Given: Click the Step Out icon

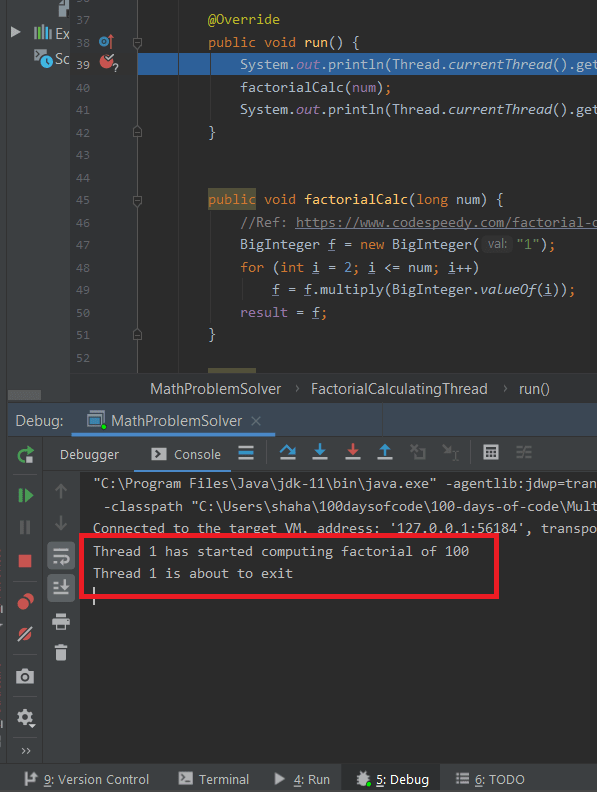Looking at the screenshot, I should 385,452.
